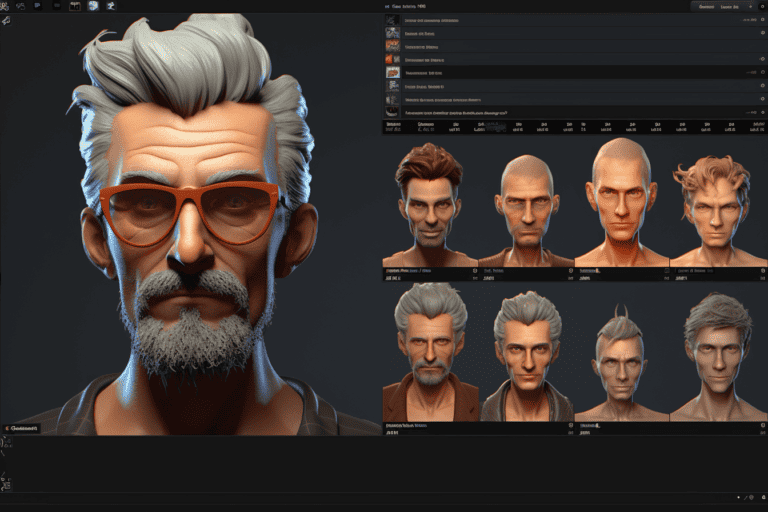Open the fifth toolbar icon with orange outline
Image resolution: width=768 pixels, height=512 pixels.
[x=75, y=6]
